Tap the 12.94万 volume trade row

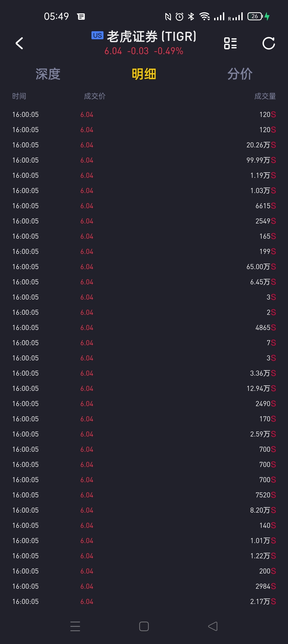(x=144, y=388)
